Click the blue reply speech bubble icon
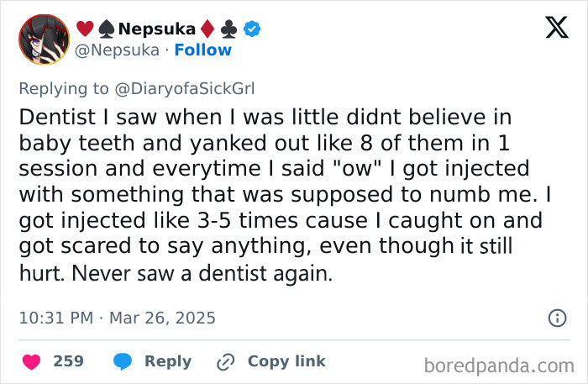588x384 pixels. point(123,361)
